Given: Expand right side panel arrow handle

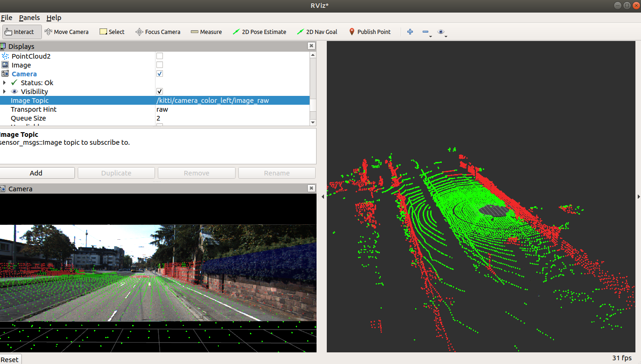Looking at the screenshot, I should [639, 197].
